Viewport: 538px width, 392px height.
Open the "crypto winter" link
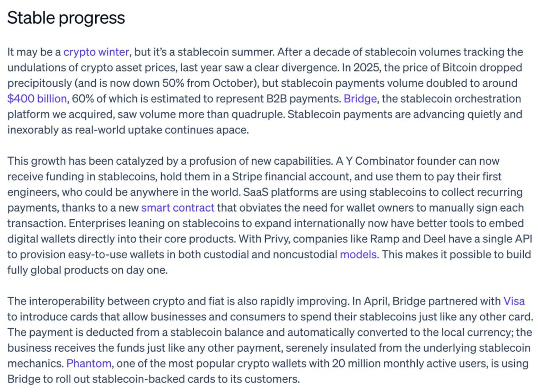tap(96, 52)
